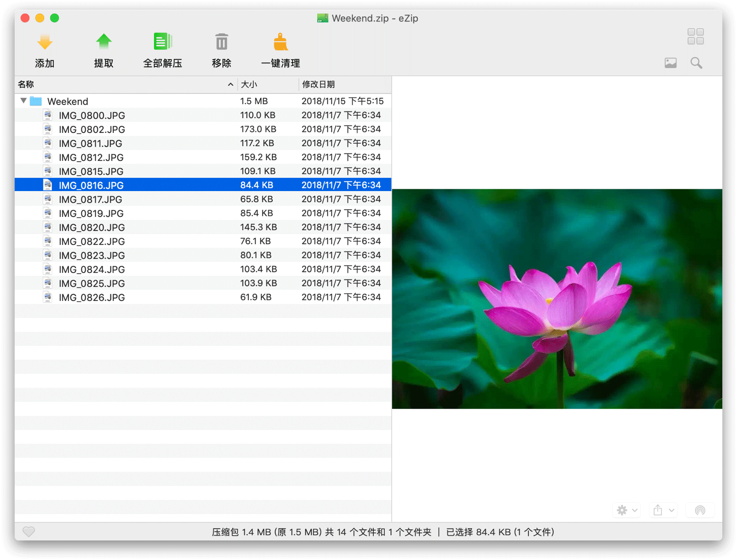Click the Add (添加) toolbar icon

point(44,43)
